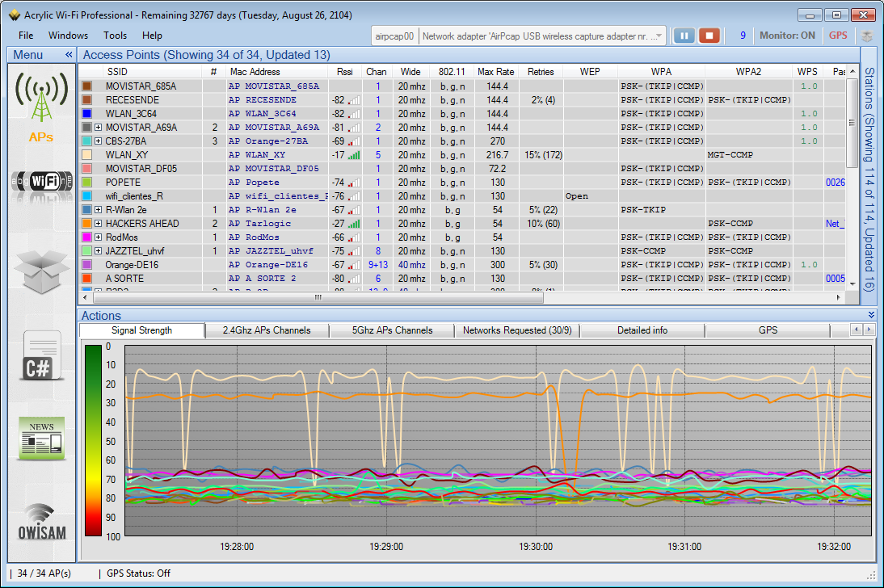Stop the capture with the red stop button

pos(709,36)
